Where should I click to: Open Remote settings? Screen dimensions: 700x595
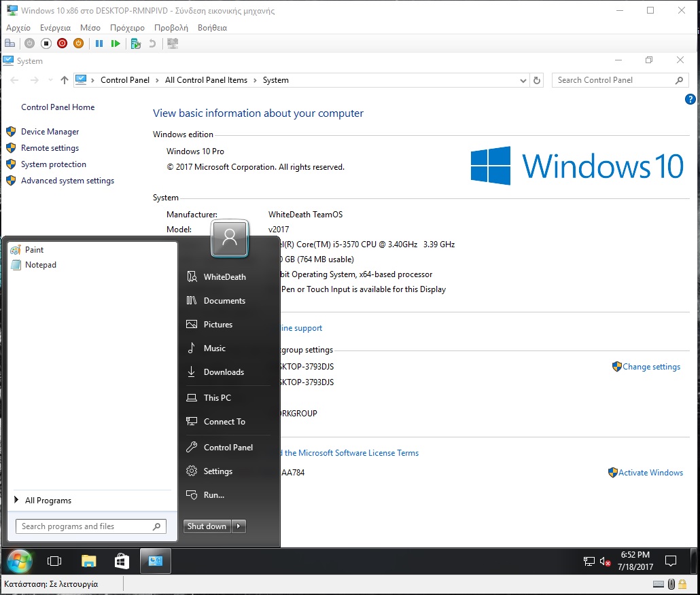point(50,147)
